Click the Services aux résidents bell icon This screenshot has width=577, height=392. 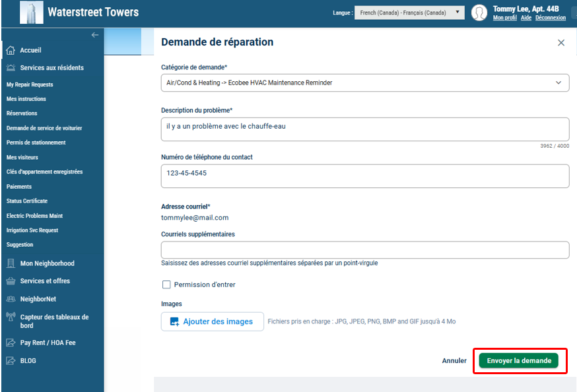tap(11, 68)
